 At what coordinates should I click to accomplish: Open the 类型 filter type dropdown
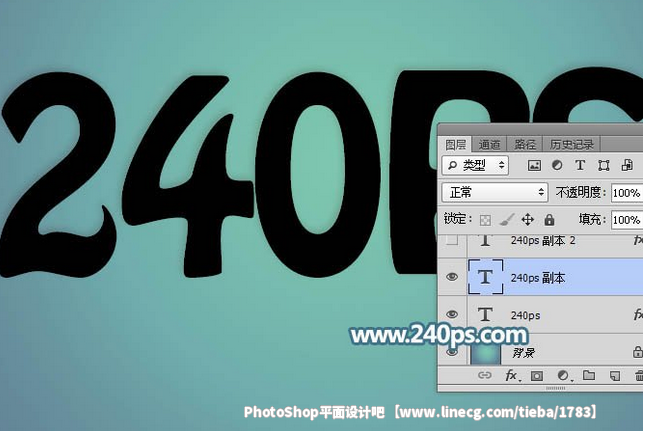[475, 165]
